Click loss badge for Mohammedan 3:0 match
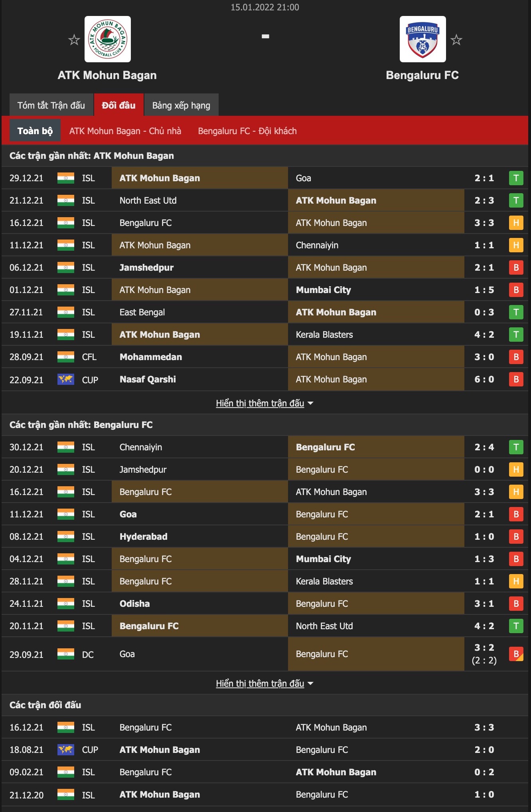Image resolution: width=531 pixels, height=812 pixels. coord(516,357)
